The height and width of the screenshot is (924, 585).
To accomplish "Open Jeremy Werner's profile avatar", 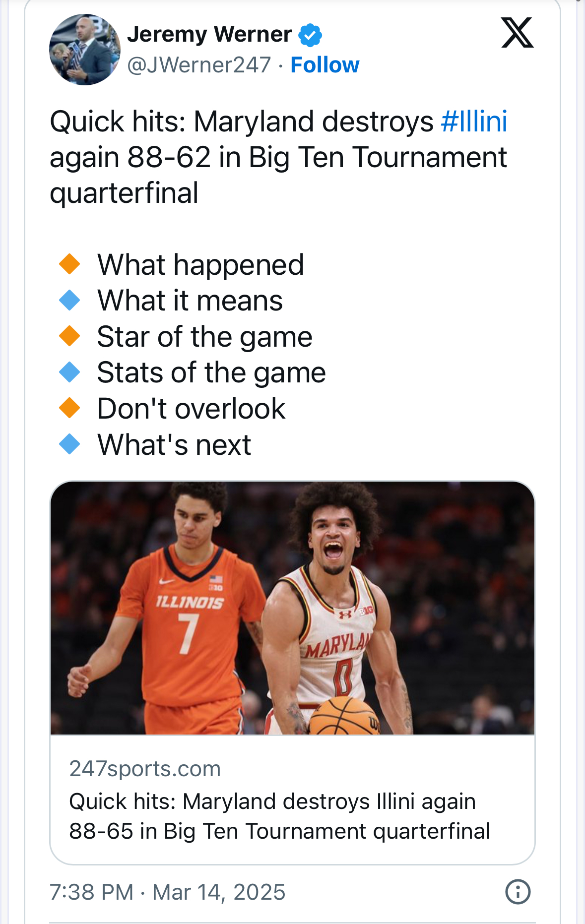I will (85, 50).
